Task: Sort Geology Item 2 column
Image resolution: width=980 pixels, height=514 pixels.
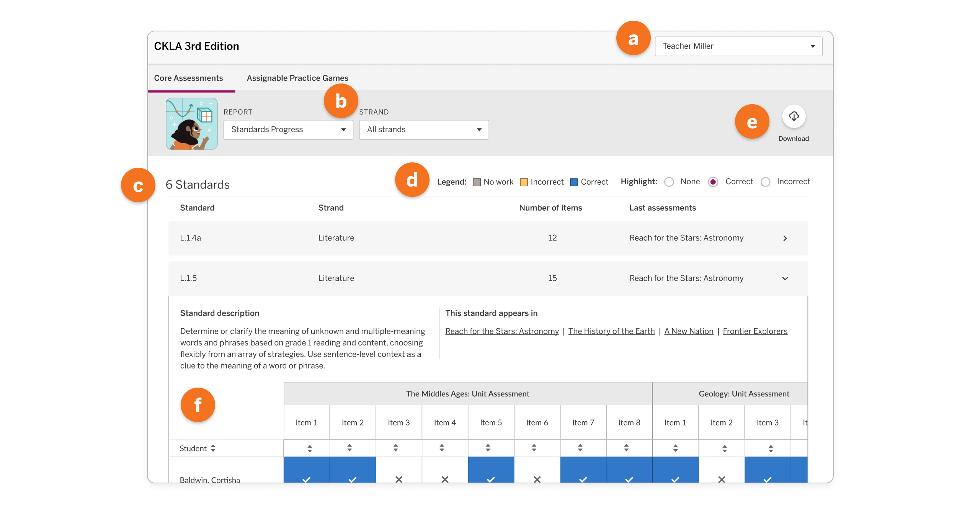Action: pyautogui.click(x=725, y=448)
